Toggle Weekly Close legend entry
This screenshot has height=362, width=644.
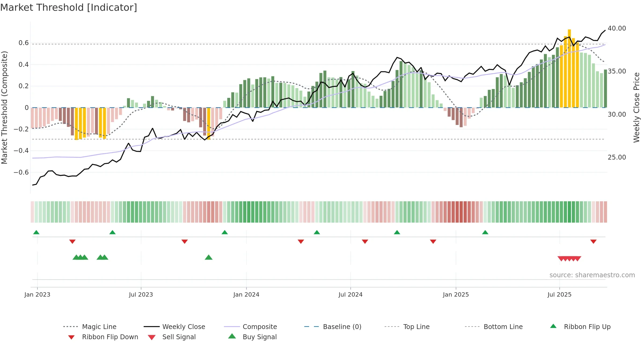pyautogui.click(x=174, y=327)
